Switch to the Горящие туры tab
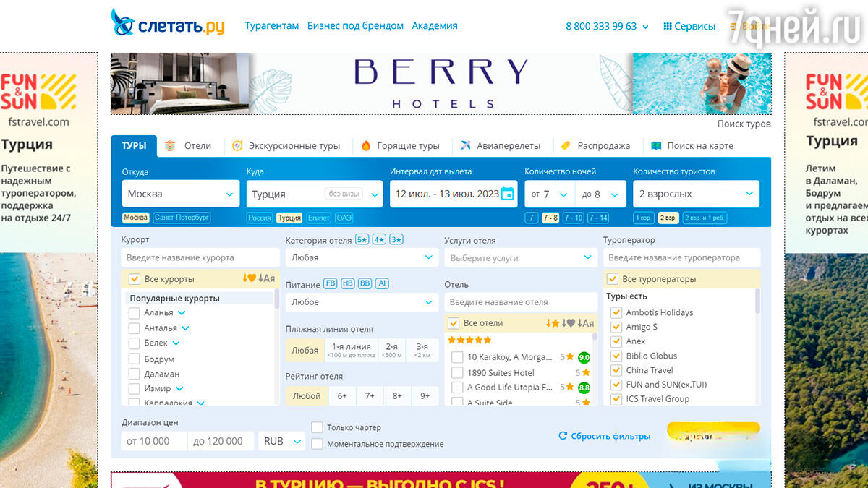The width and height of the screenshot is (868, 488). [x=401, y=145]
